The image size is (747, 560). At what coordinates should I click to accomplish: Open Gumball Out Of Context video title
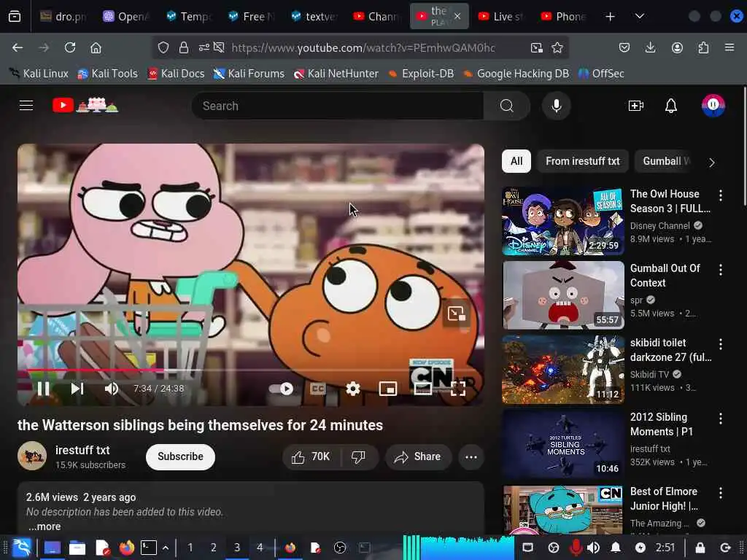click(x=665, y=275)
